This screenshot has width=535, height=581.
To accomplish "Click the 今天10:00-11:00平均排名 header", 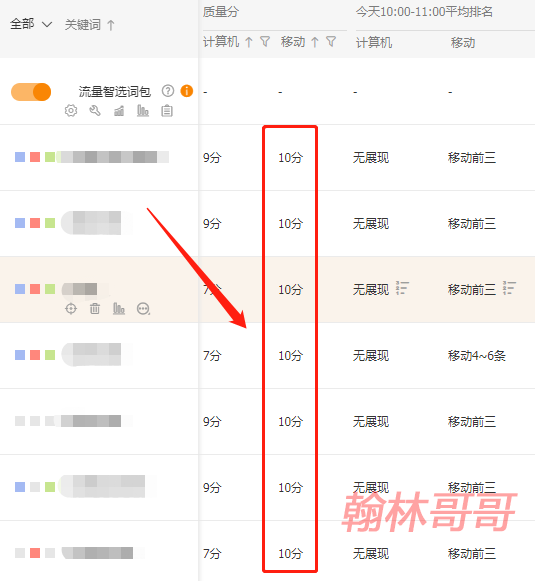I will tap(424, 12).
